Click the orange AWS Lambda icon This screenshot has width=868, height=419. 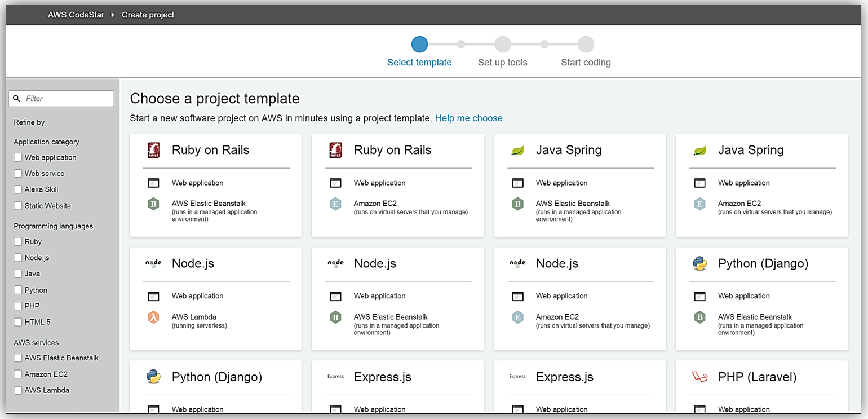153,317
